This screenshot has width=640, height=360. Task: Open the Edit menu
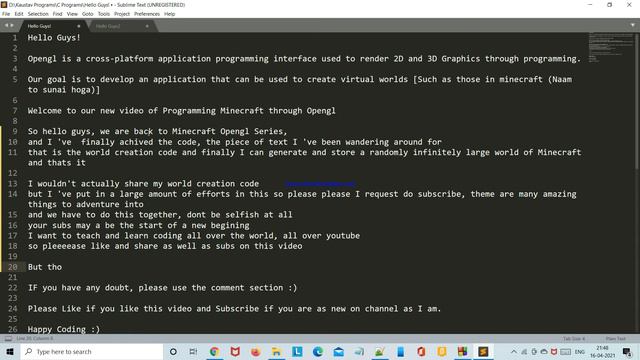[19, 14]
